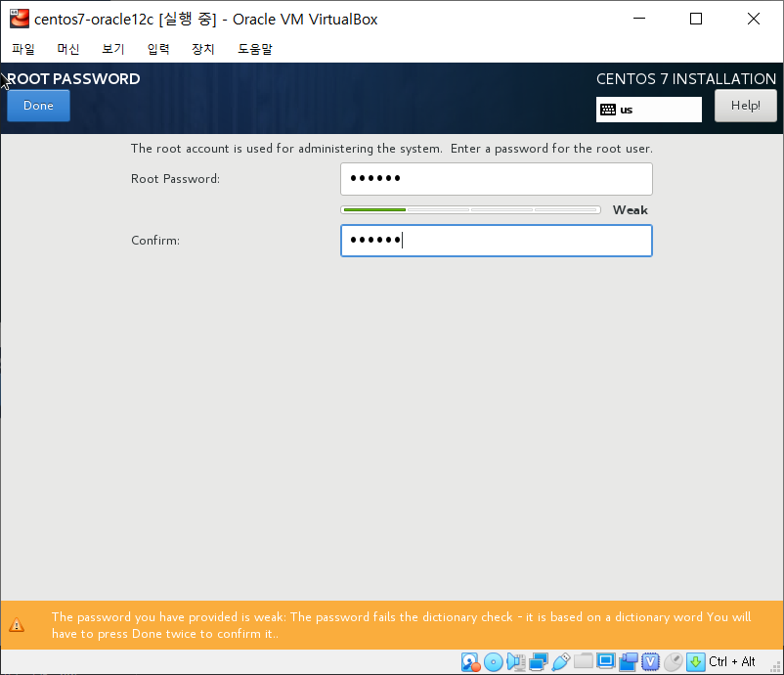784x675 pixels.
Task: Click the 'Ctrl + Alt' host key text
Action: click(731, 662)
